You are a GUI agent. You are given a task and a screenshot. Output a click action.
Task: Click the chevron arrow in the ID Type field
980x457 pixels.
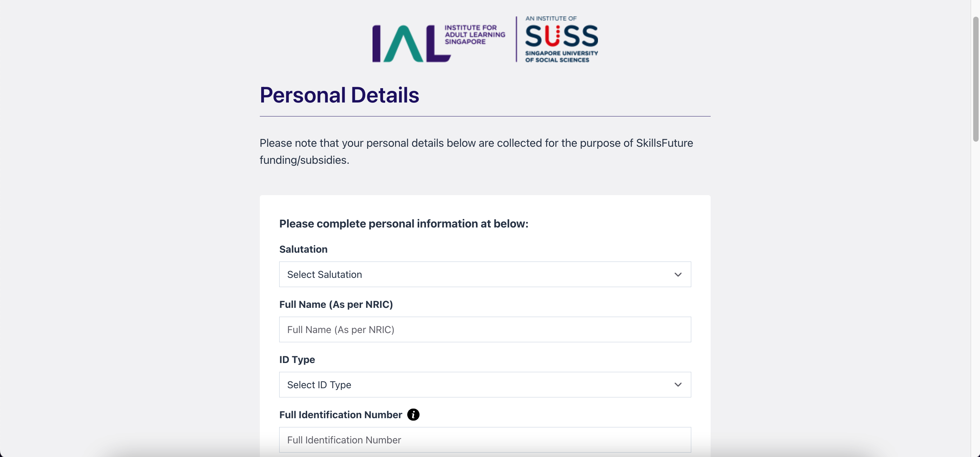point(678,385)
